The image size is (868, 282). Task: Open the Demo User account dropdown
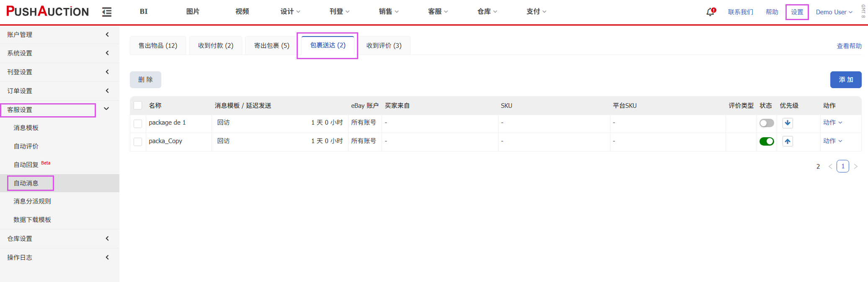pos(834,12)
